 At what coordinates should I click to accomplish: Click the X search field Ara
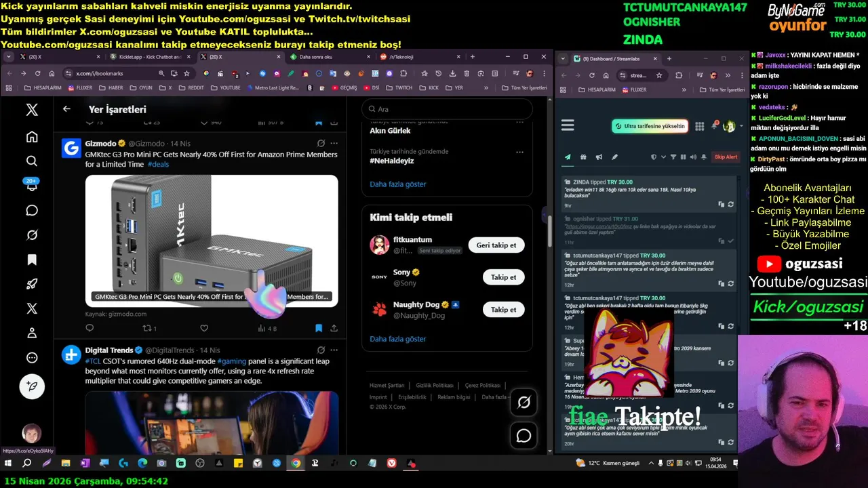448,108
